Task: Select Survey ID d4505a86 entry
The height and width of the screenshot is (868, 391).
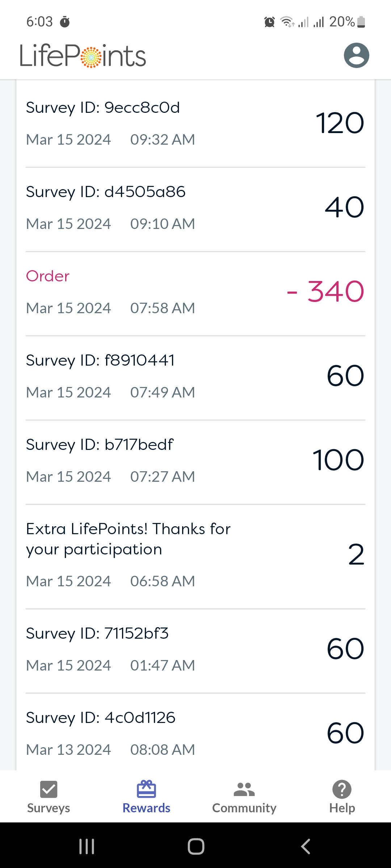Action: click(195, 209)
